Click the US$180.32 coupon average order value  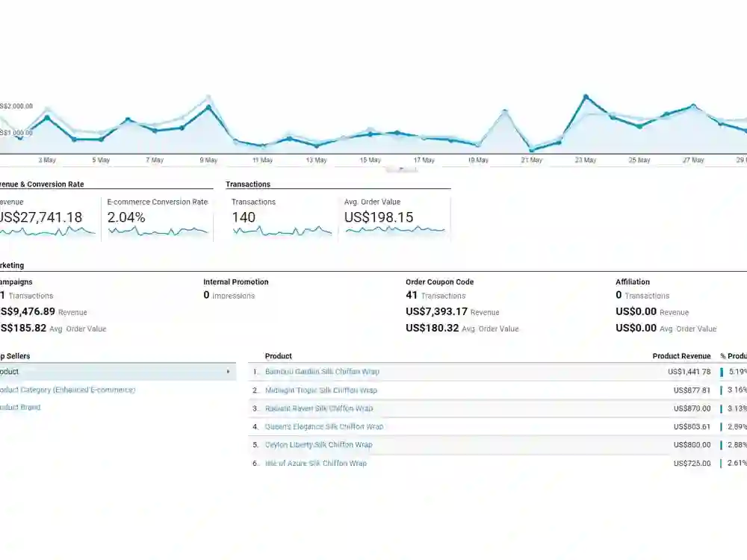(432, 328)
